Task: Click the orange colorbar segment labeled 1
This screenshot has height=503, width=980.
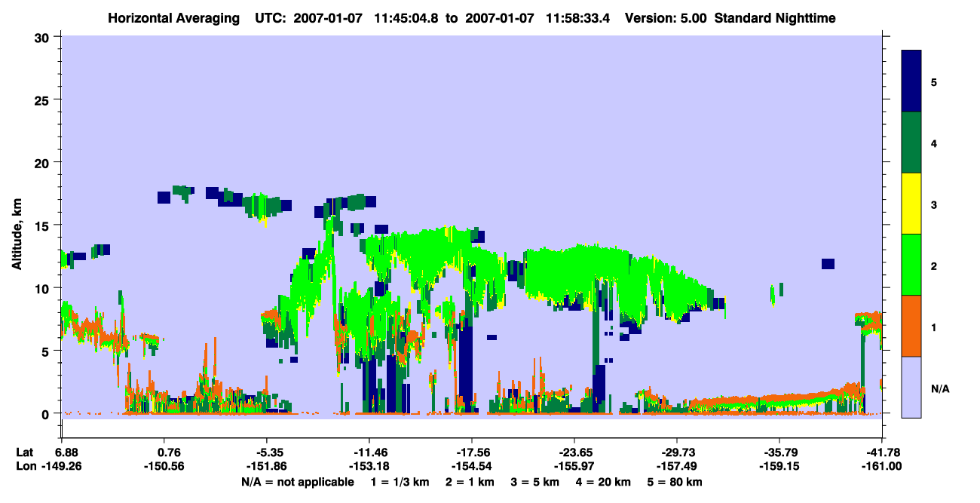Action: [x=911, y=325]
